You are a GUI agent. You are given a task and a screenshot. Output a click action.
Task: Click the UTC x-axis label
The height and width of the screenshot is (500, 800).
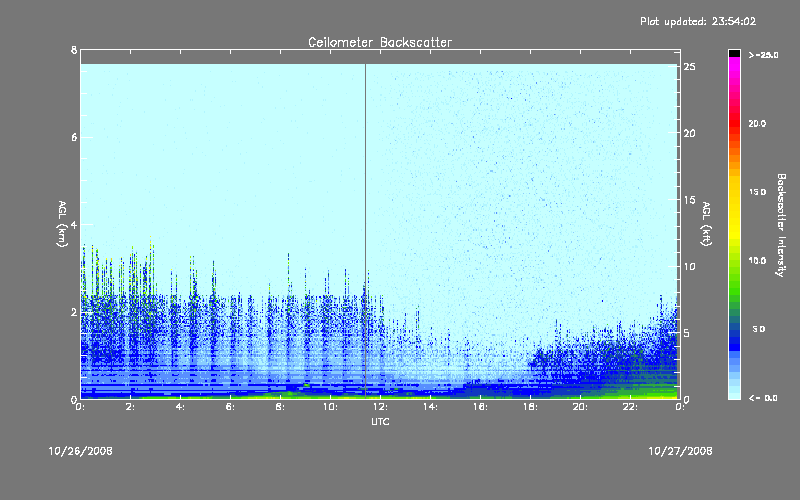[x=380, y=421]
